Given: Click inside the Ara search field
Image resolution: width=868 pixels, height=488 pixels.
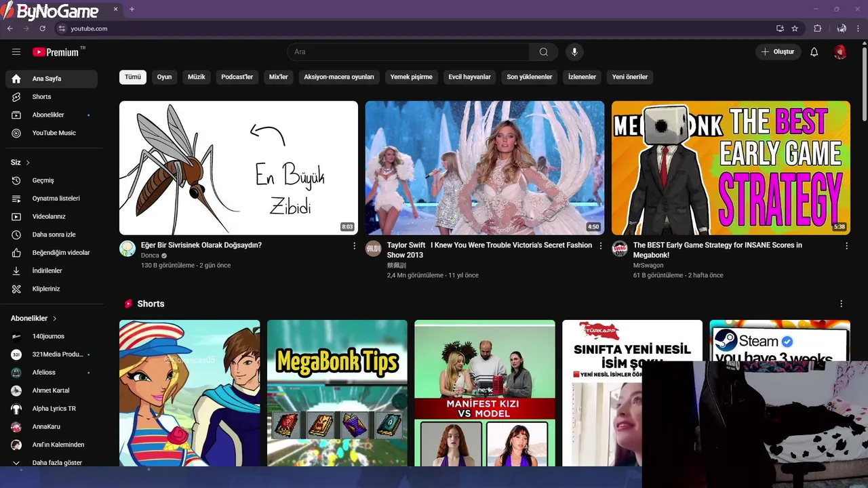Looking at the screenshot, I should (408, 52).
